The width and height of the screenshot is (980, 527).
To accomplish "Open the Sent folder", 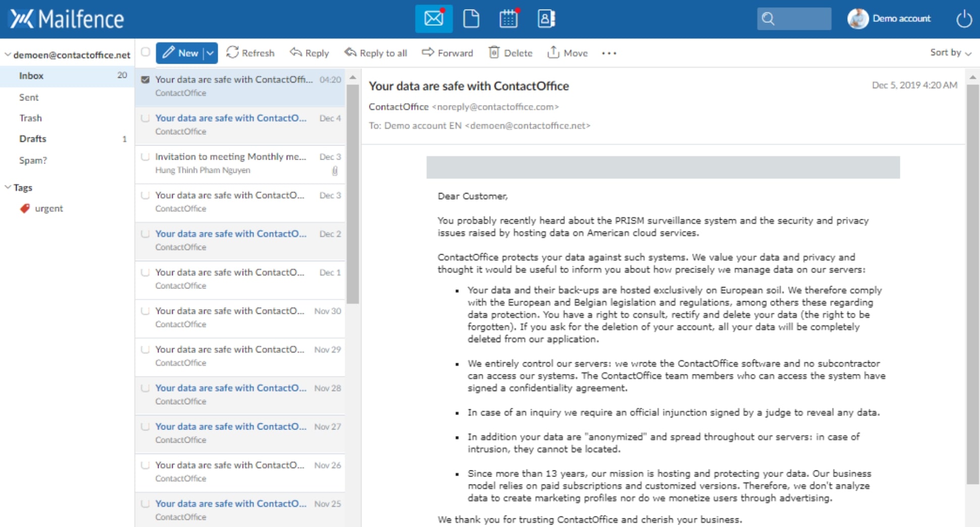I will (29, 97).
